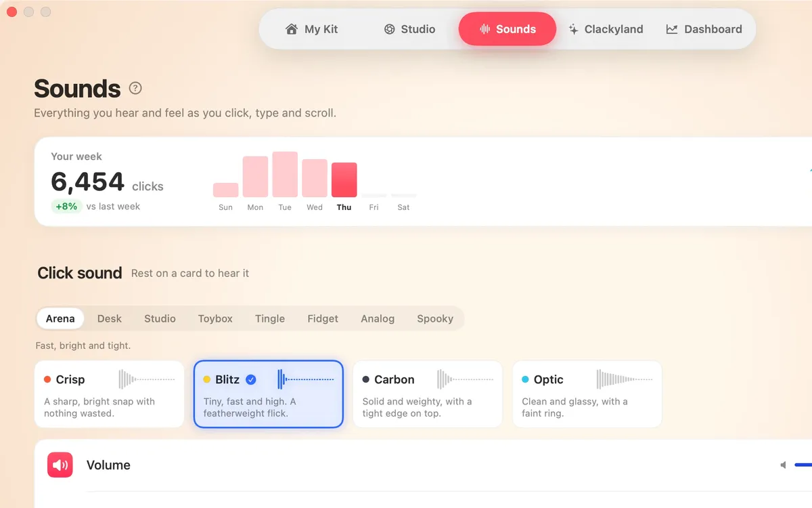Image resolution: width=812 pixels, height=508 pixels.
Task: Choose the Carbon sound card
Action: click(x=428, y=394)
